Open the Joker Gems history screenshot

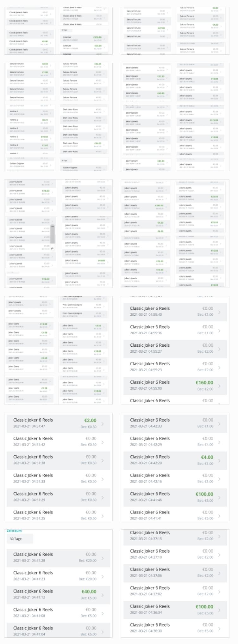point(58,350)
